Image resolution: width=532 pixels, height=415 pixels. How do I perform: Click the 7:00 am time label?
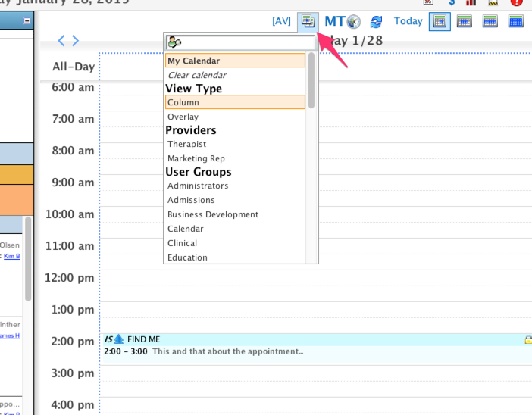[73, 119]
